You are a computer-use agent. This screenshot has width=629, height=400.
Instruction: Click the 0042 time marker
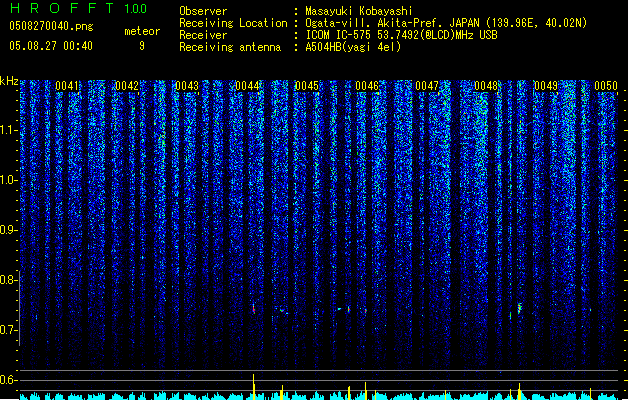click(x=127, y=86)
